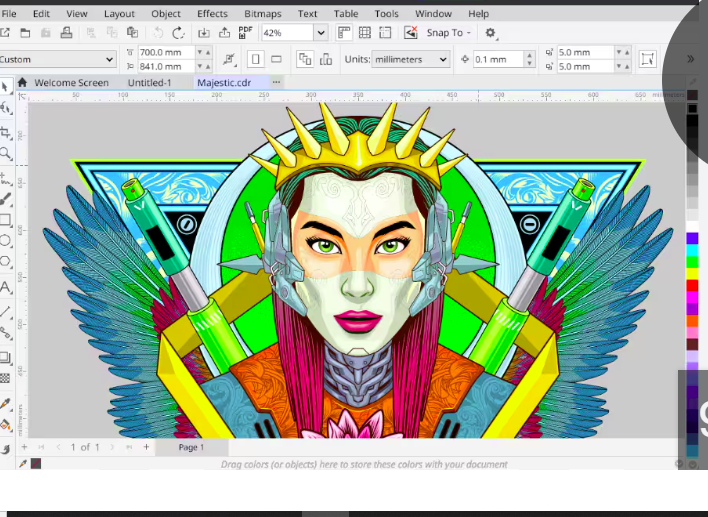This screenshot has width=708, height=517.
Task: Pick the yellow swatch in color palette
Action: click(692, 274)
